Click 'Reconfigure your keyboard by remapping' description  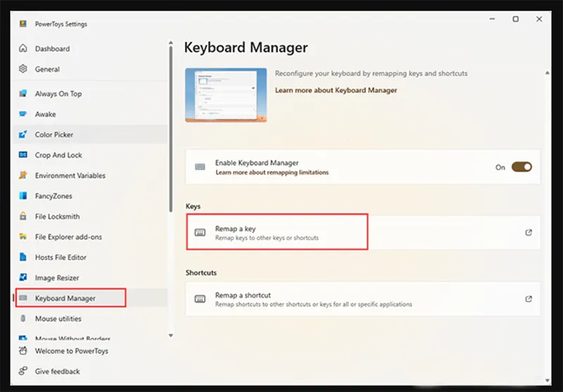[x=372, y=74]
